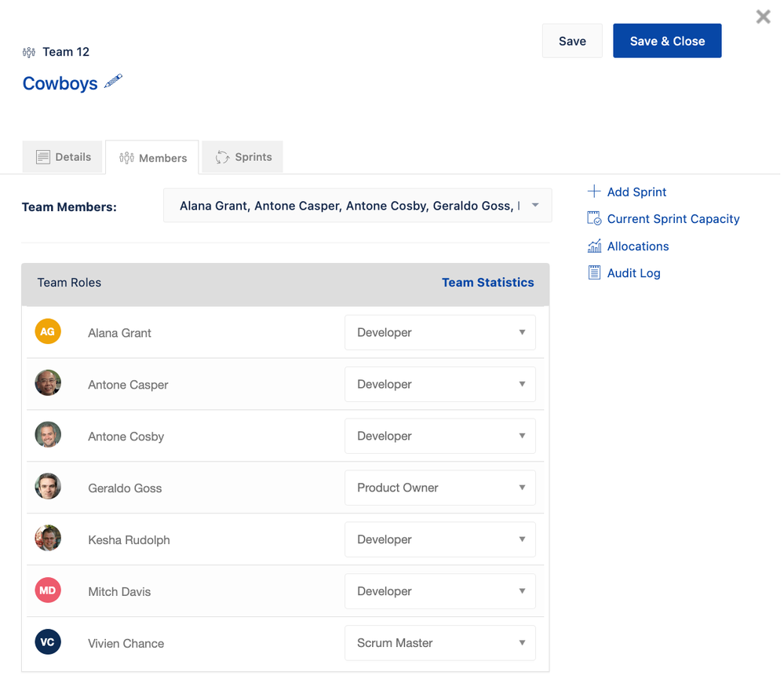The image size is (784, 698).
Task: Click the pencil icon beside Cowboys
Action: pyautogui.click(x=114, y=81)
